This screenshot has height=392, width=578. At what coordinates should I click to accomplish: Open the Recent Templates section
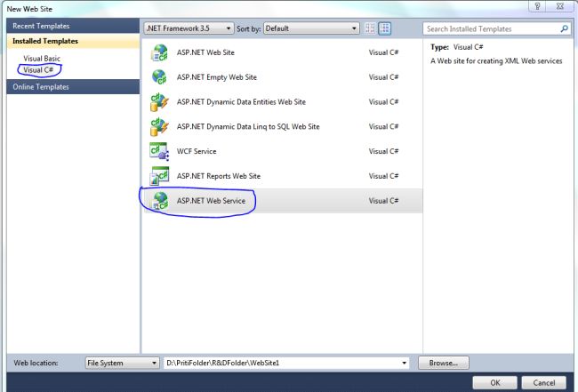pos(73,26)
